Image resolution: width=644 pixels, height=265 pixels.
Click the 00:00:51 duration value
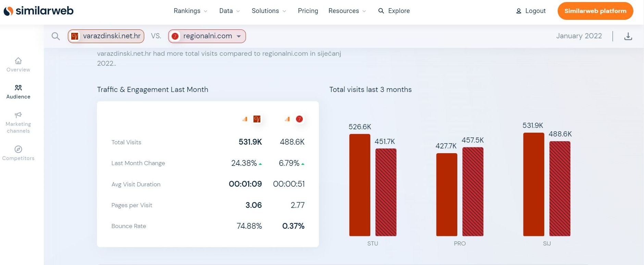[x=289, y=184]
